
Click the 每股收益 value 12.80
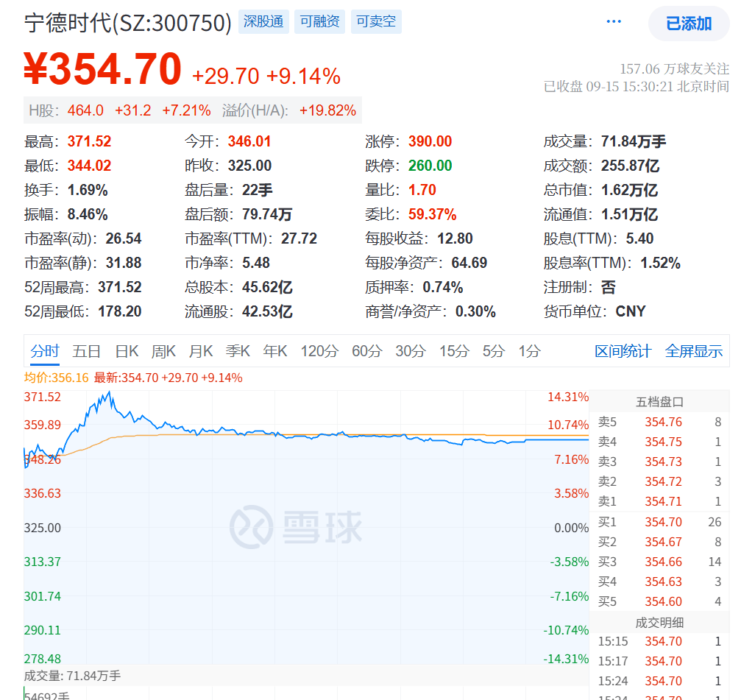point(455,238)
